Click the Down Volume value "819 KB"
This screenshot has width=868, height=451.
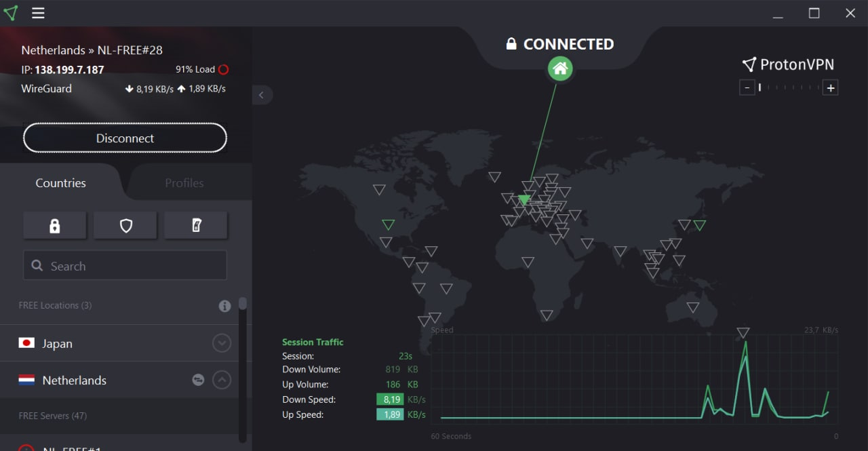[401, 370]
